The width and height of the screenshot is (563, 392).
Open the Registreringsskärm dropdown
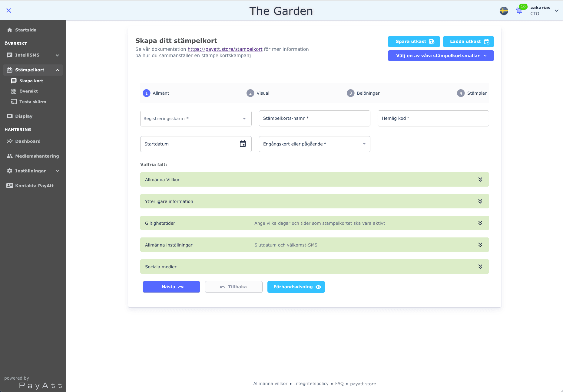[x=196, y=119]
